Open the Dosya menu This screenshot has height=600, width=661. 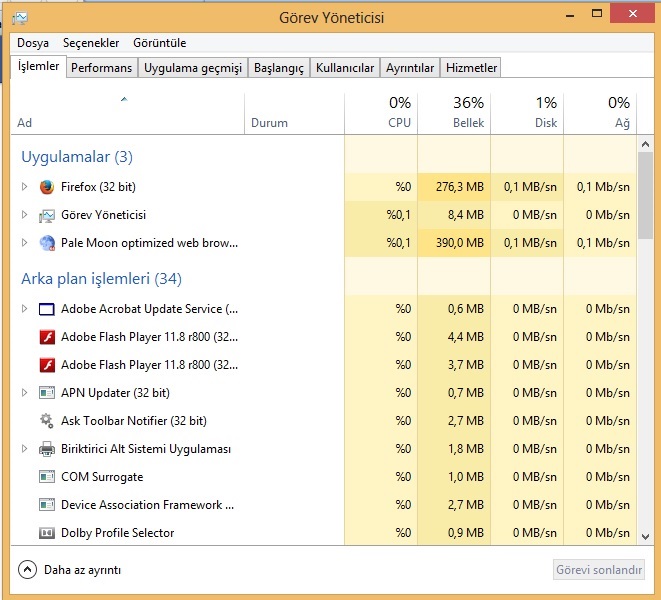[x=32, y=43]
